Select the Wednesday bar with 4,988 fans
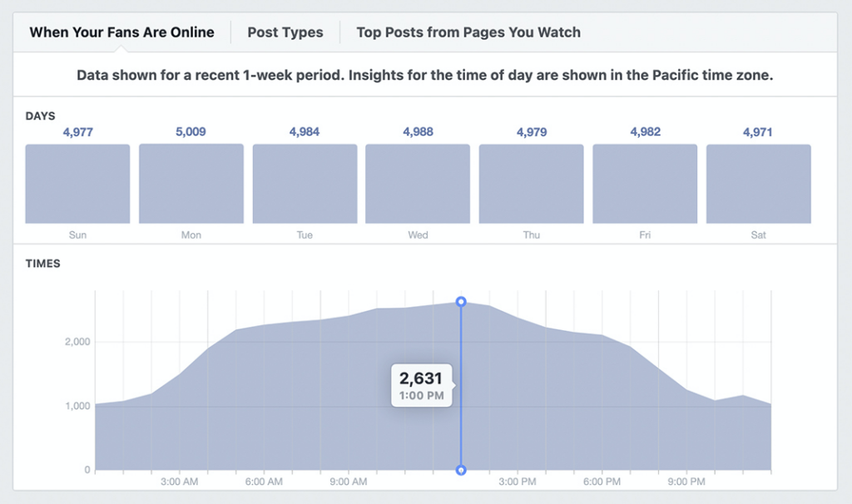This screenshot has width=852, height=504. tap(418, 183)
